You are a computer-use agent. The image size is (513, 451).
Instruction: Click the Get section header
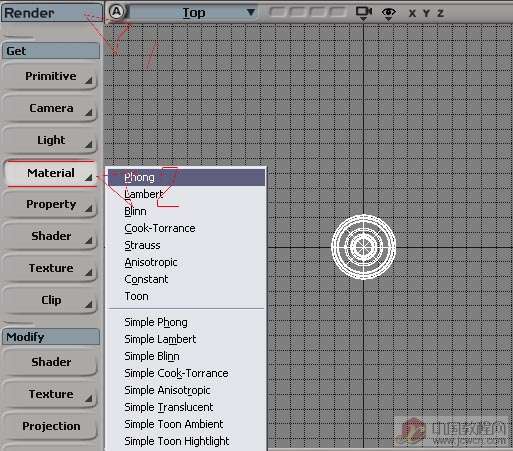tap(51, 51)
